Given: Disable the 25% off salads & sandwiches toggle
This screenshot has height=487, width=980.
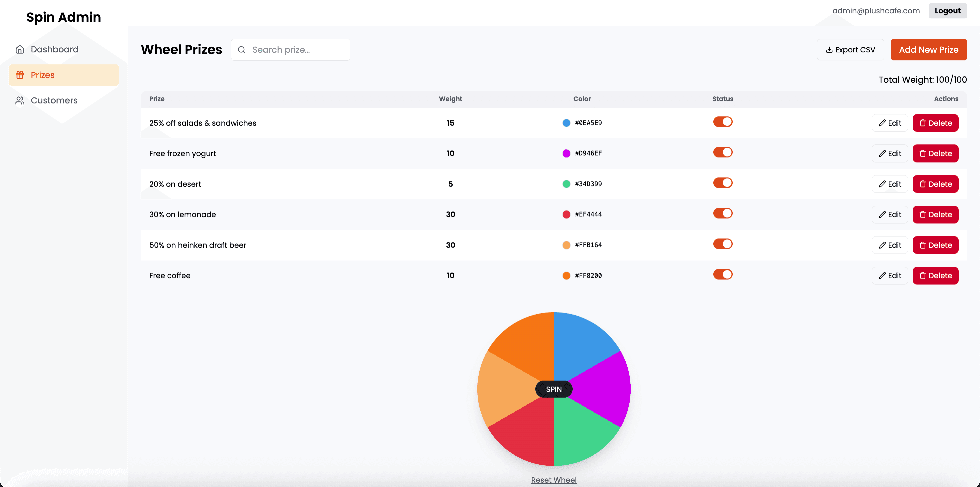Looking at the screenshot, I should (x=722, y=122).
